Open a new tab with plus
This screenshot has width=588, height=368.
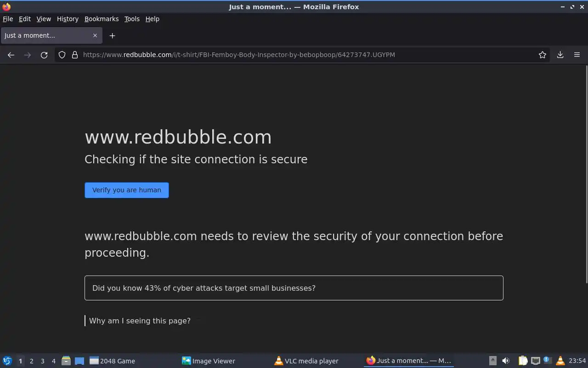112,35
